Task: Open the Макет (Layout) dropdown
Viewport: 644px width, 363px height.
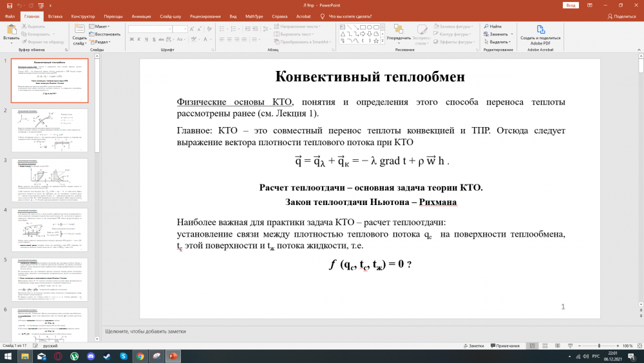Action: (100, 26)
